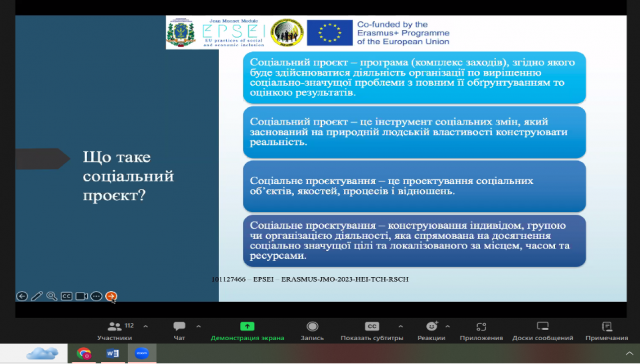Screen dimensions: 640x364
Task: Click Демонстрация экрана share screen
Action: pos(247,331)
